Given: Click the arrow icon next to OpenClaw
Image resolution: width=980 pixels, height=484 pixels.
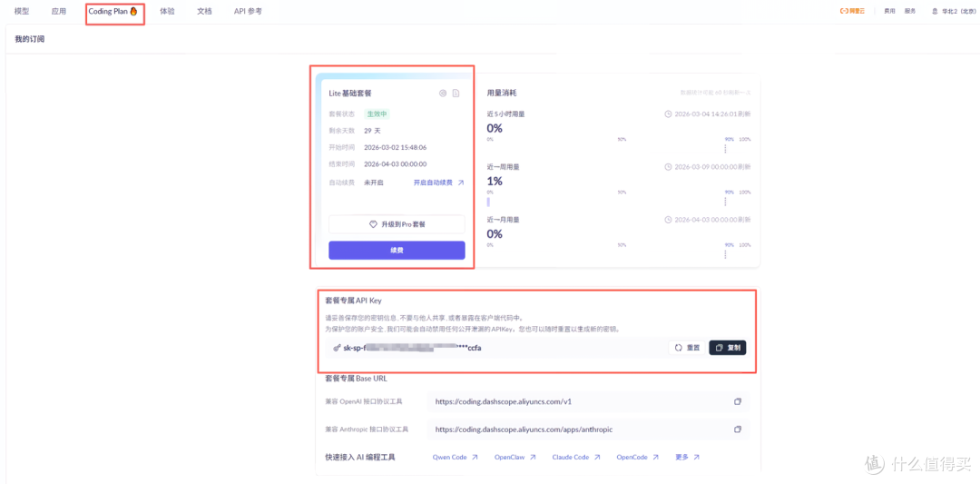Looking at the screenshot, I should click(x=533, y=457).
